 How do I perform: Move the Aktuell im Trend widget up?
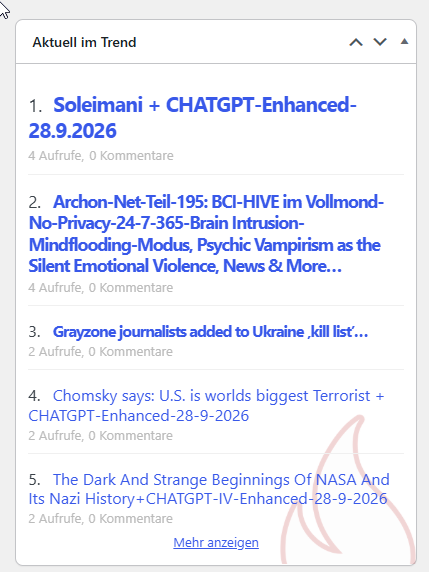coord(356,42)
